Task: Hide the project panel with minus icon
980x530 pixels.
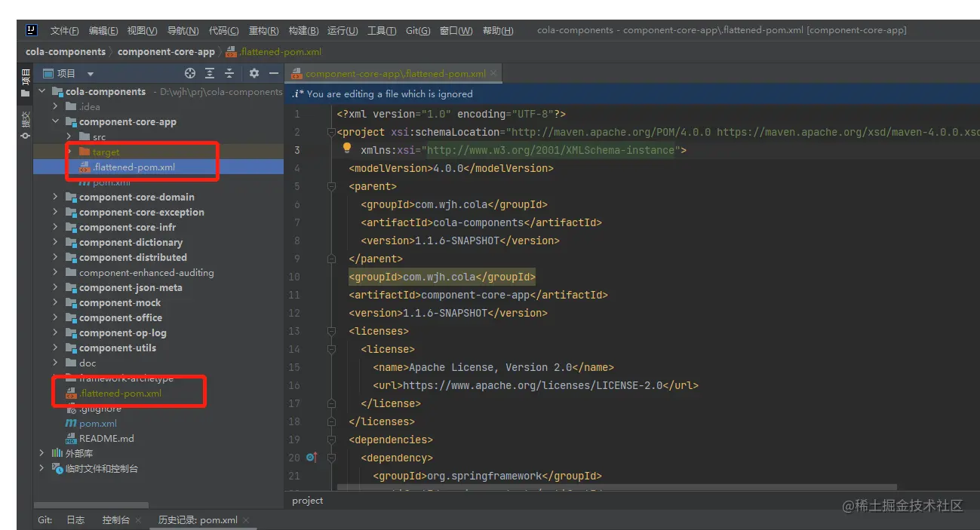Action: 274,73
